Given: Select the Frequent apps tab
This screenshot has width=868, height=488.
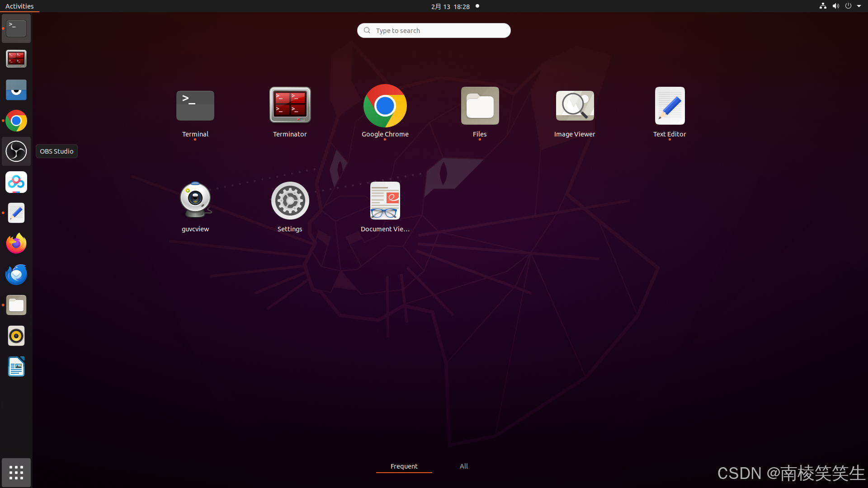Looking at the screenshot, I should (x=404, y=466).
